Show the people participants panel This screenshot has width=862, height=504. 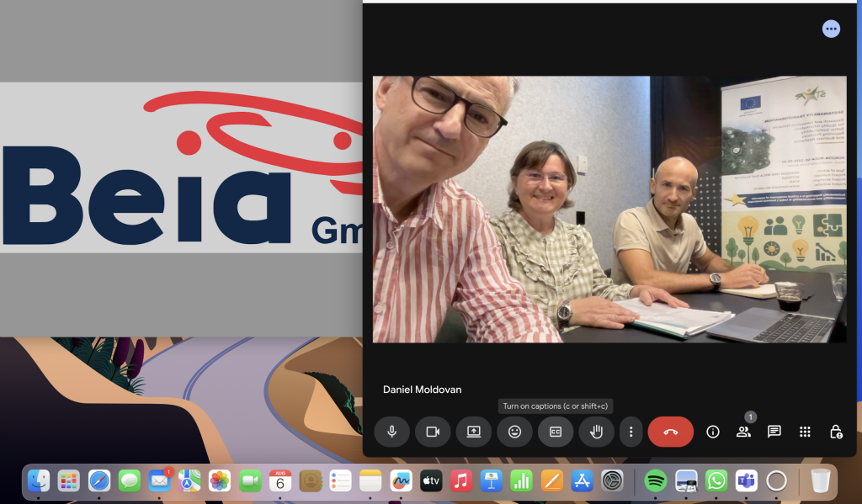743,432
